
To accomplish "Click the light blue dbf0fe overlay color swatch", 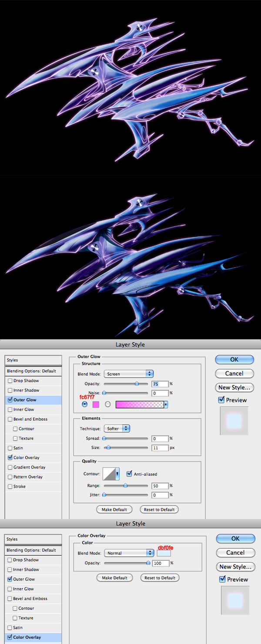I will [x=164, y=553].
